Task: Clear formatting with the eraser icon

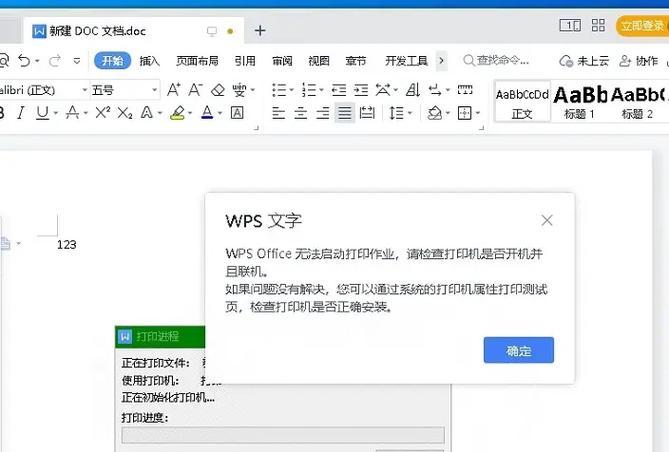Action: (218, 90)
